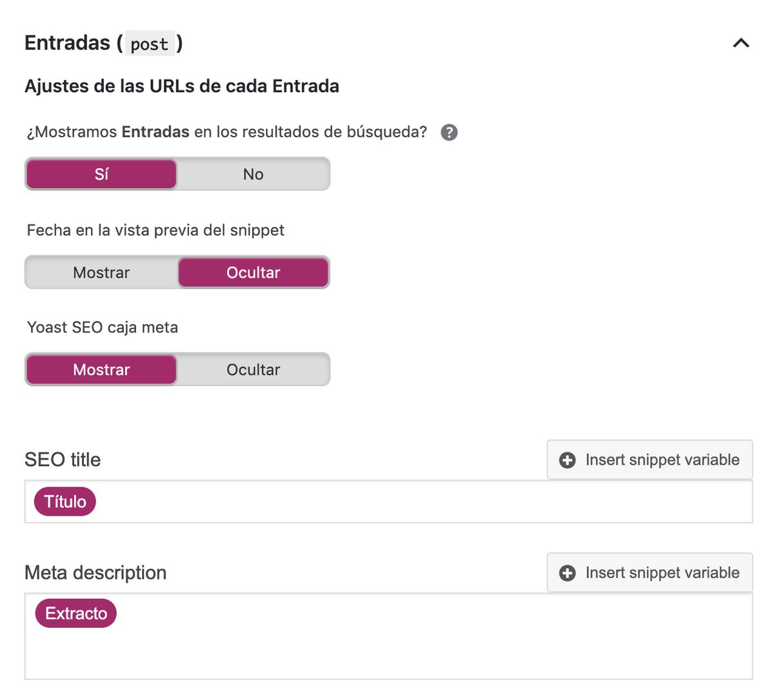
Task: Click the Meta description label
Action: pyautogui.click(x=95, y=572)
